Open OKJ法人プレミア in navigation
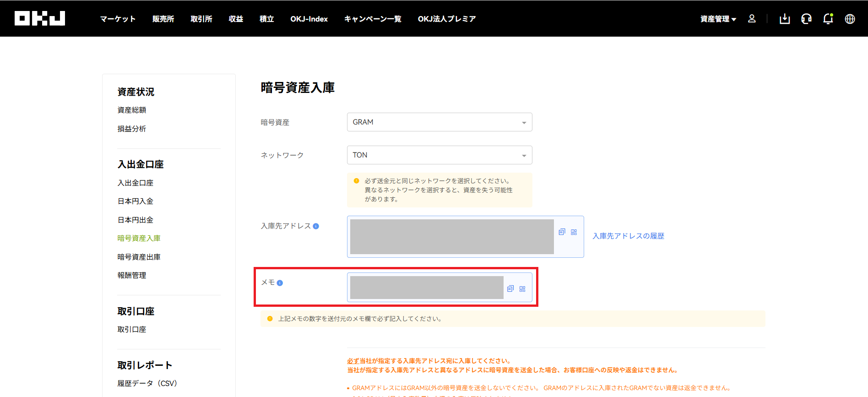 coord(447,19)
